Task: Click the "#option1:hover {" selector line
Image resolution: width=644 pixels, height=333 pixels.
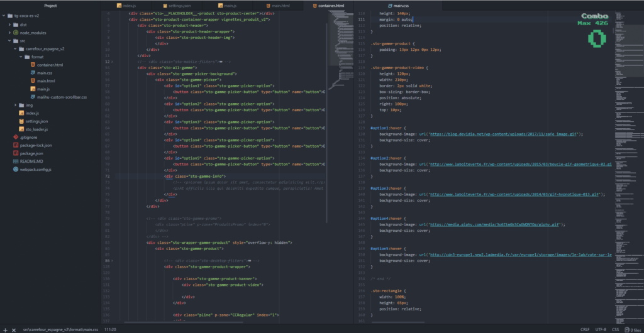Action: 388,128
